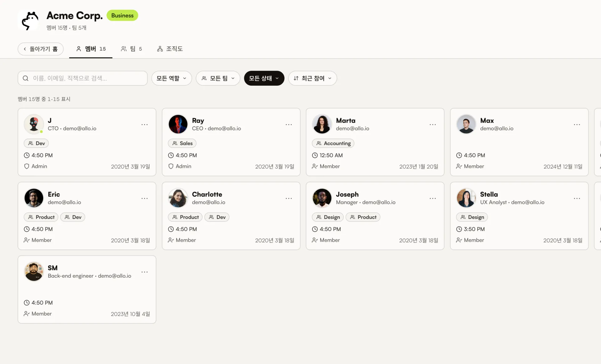This screenshot has width=601, height=364.
Task: Go back with the 돌아가기 홈 button
Action: [41, 49]
